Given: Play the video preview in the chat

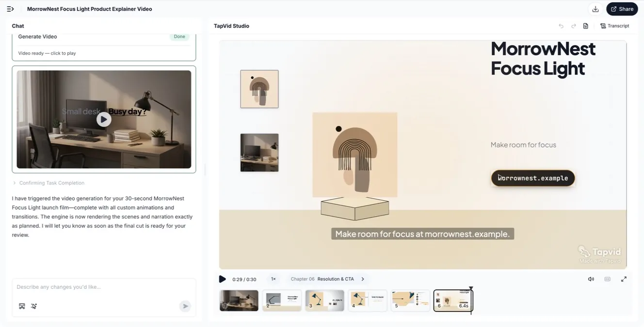Looking at the screenshot, I should pos(104,119).
